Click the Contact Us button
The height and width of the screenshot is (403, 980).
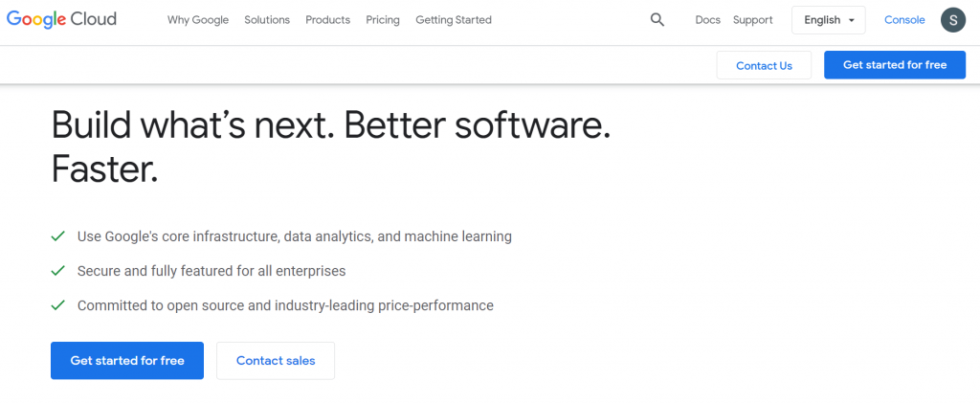764,65
